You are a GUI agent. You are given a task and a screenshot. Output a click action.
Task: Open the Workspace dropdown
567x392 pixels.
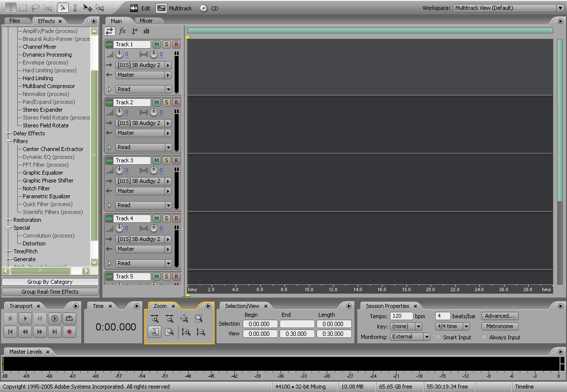click(560, 8)
